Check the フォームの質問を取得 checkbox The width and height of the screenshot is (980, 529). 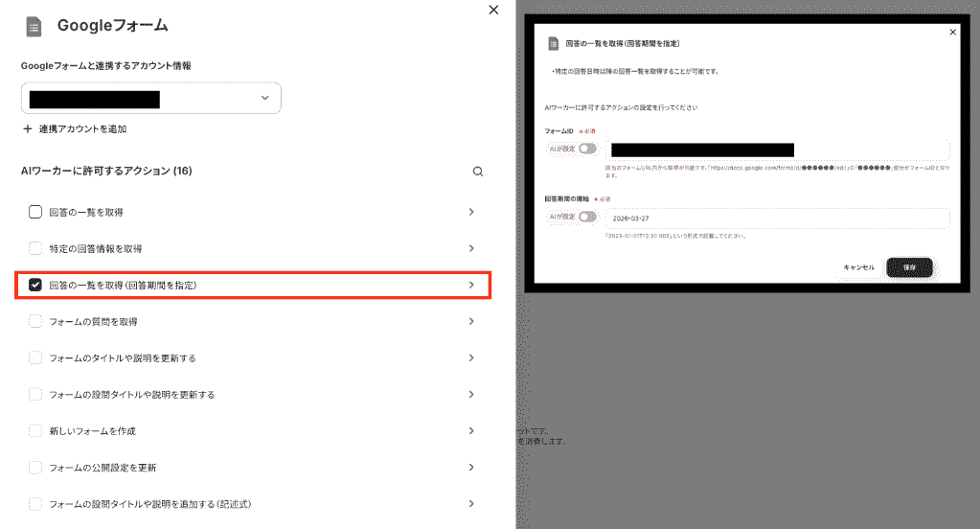tap(35, 321)
